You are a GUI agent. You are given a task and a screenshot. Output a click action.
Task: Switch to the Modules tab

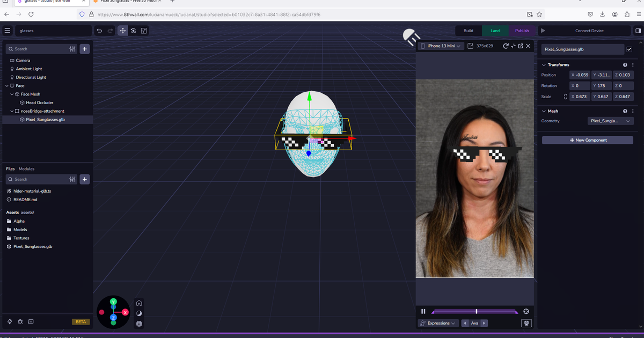pos(26,168)
